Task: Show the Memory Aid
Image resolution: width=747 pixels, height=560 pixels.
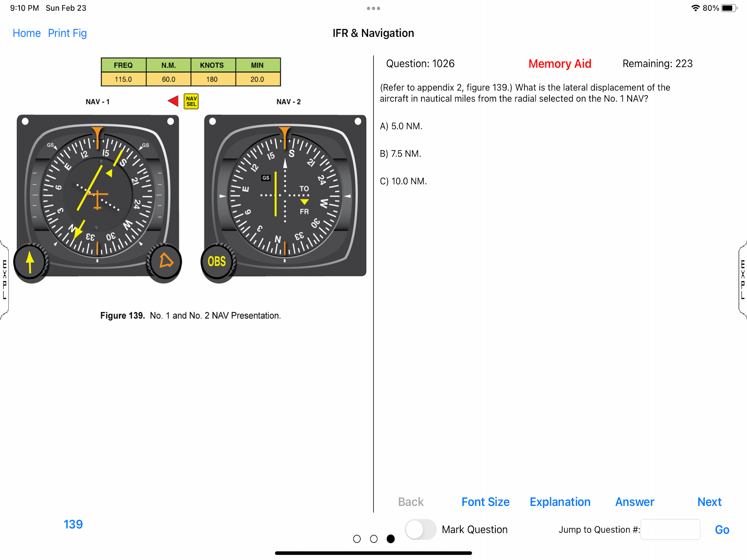Action: click(x=560, y=63)
